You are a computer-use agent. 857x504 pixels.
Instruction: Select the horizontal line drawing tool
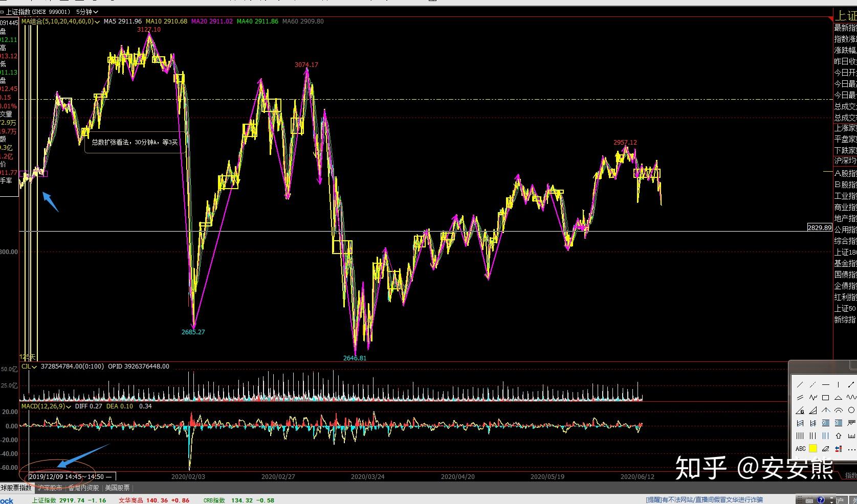[x=826, y=384]
